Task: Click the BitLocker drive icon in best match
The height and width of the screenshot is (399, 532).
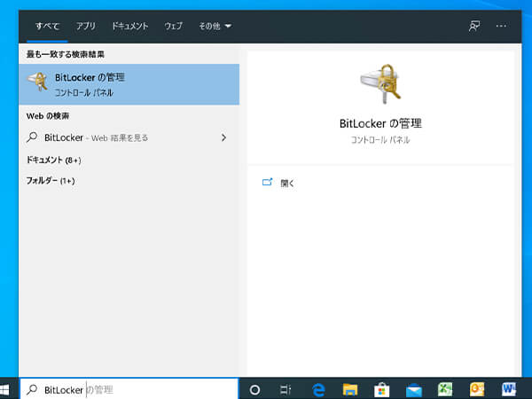Action: point(37,82)
